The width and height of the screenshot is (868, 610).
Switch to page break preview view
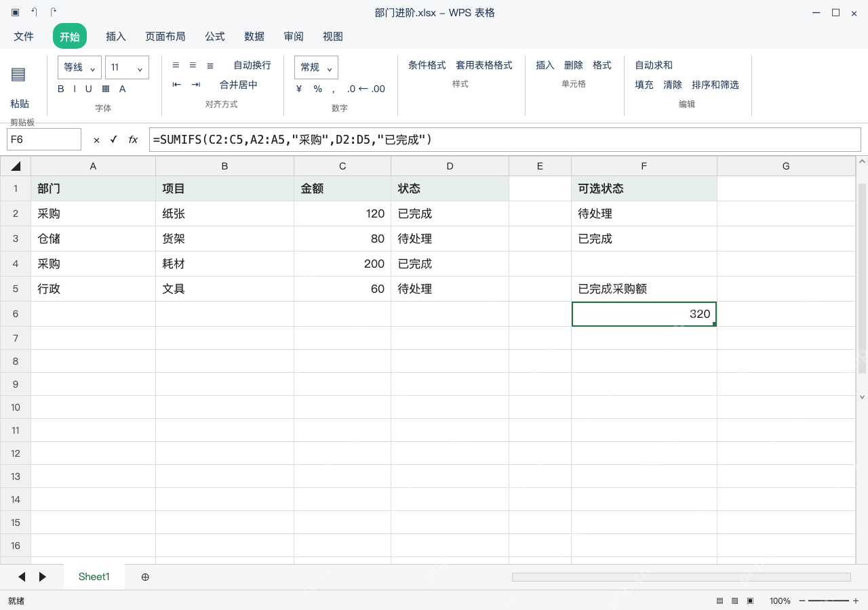point(750,601)
